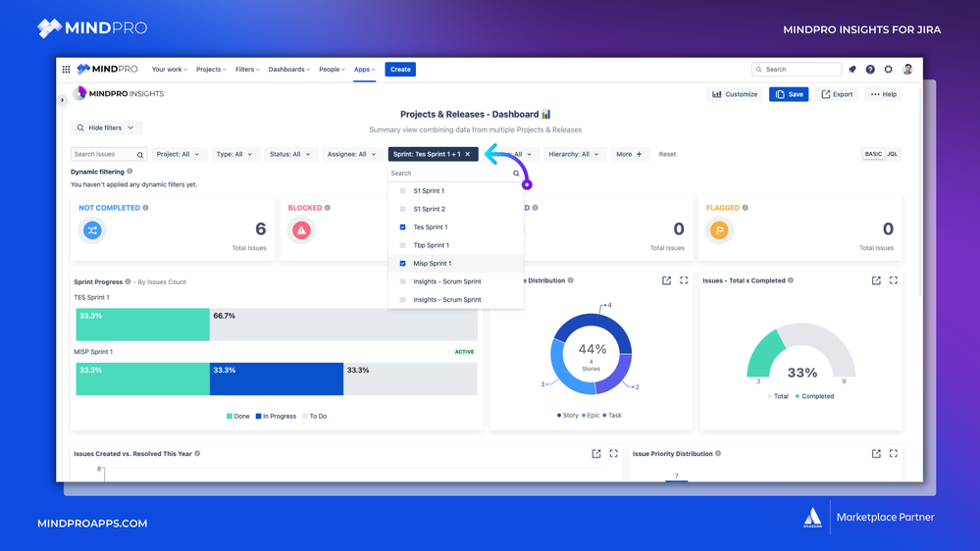Open Issue Priority Distribution externally
The image size is (980, 551).
(876, 454)
